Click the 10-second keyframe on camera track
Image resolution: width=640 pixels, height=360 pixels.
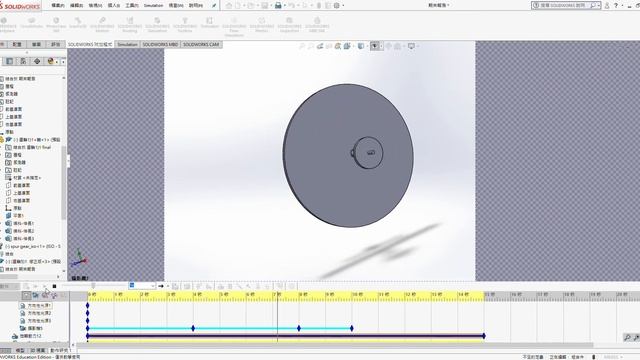[x=352, y=328]
